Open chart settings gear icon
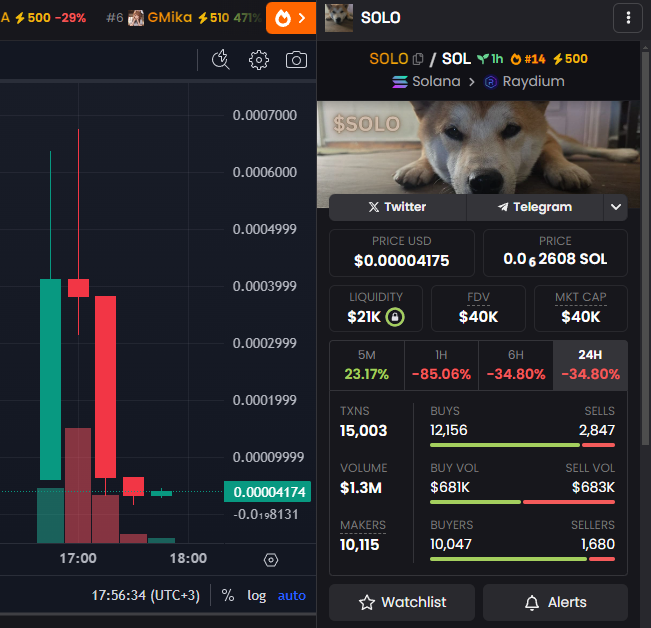The width and height of the screenshot is (651, 628). click(259, 60)
